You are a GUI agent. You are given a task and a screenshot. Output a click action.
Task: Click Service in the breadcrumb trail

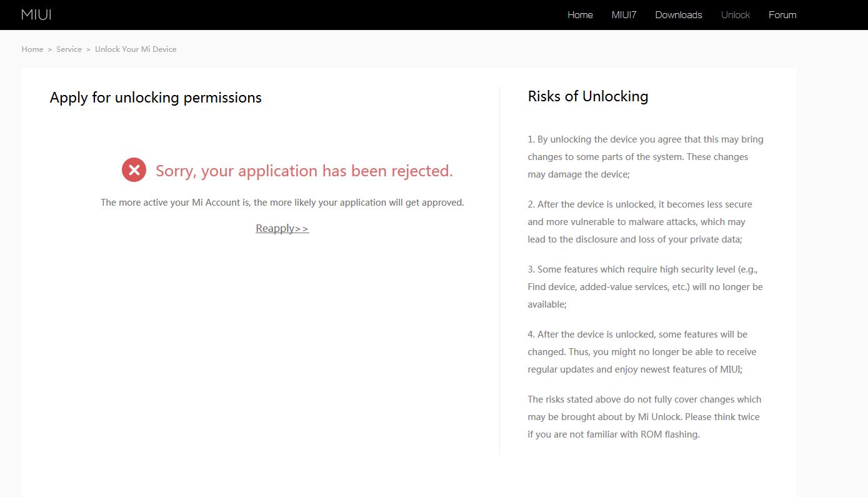click(x=69, y=49)
